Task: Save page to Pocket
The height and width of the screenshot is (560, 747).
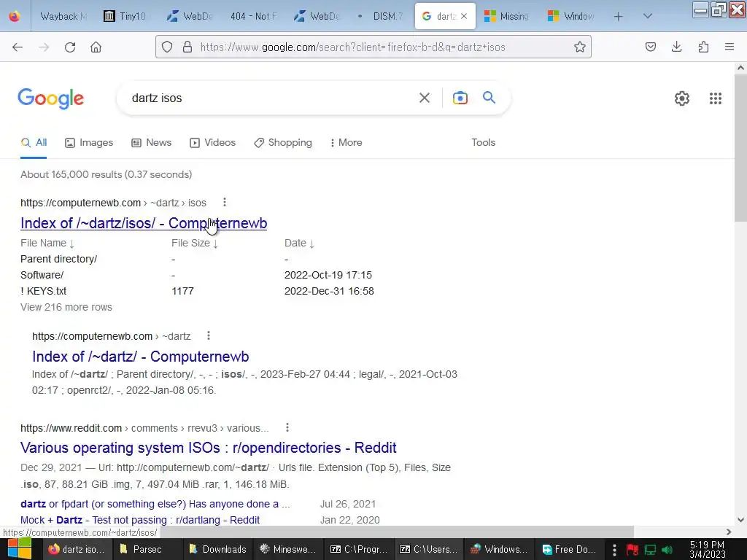Action: coord(650,47)
